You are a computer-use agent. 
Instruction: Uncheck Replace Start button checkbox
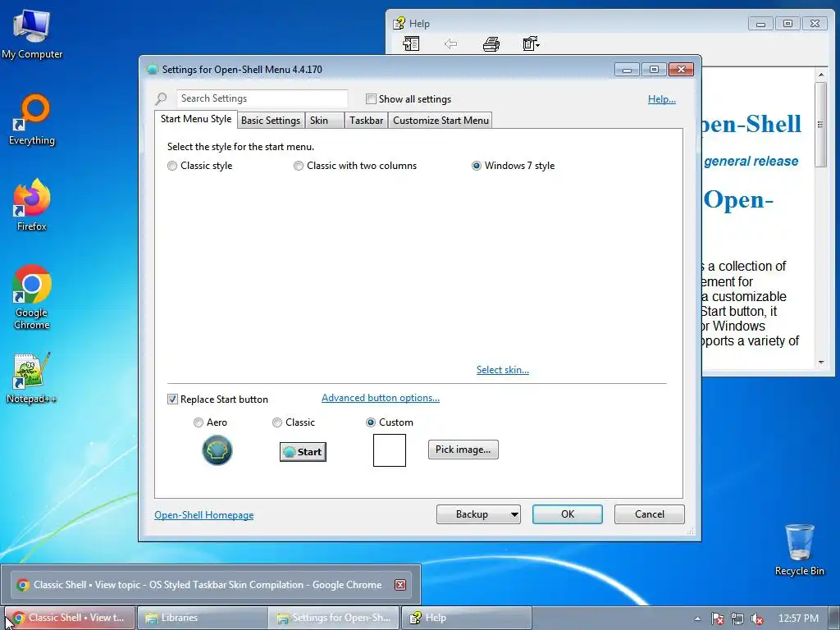[172, 399]
